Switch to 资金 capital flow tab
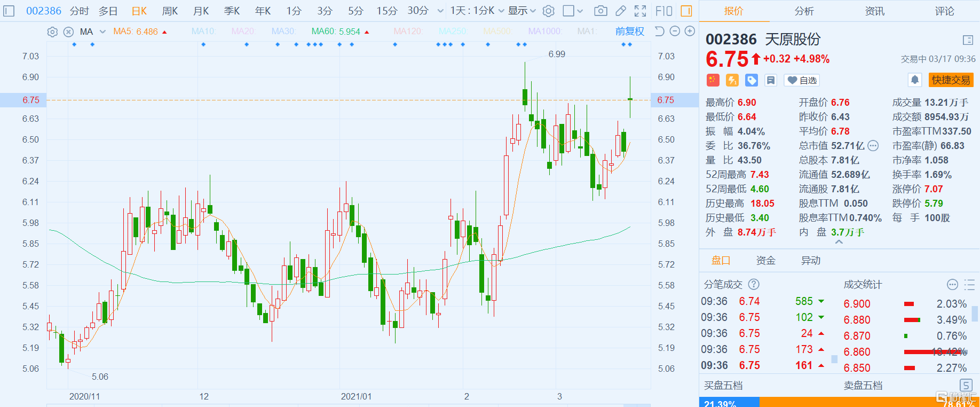This screenshot has width=980, height=407. pyautogui.click(x=766, y=260)
